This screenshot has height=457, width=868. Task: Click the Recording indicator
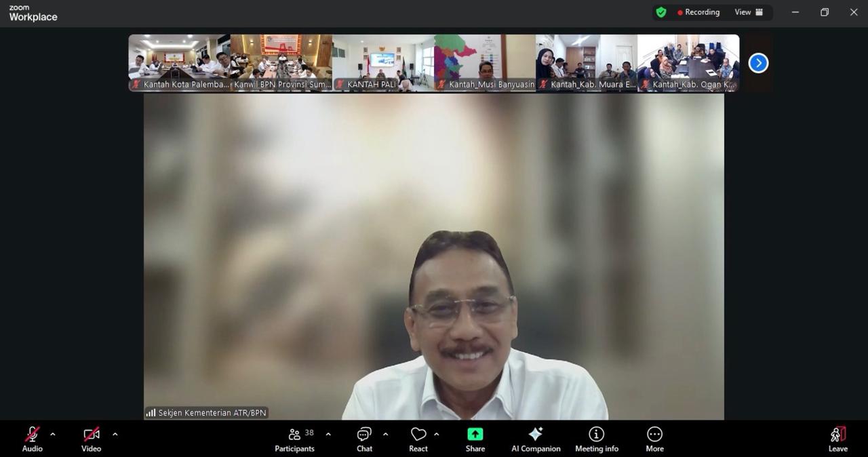pos(698,12)
